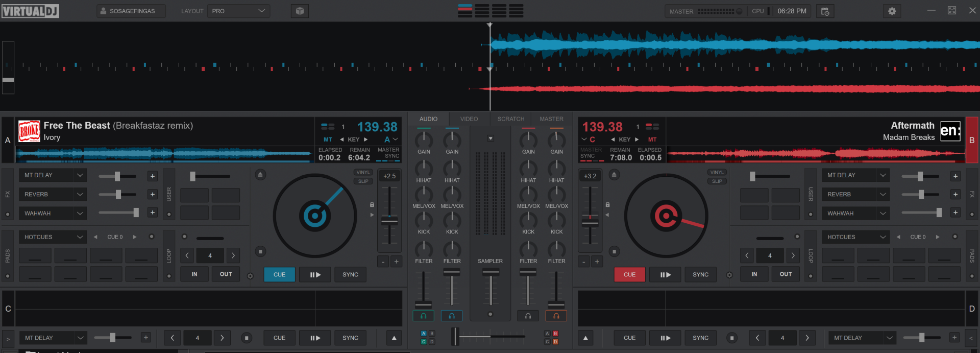Click the Free The Beast album cover thumbnail

tap(29, 131)
